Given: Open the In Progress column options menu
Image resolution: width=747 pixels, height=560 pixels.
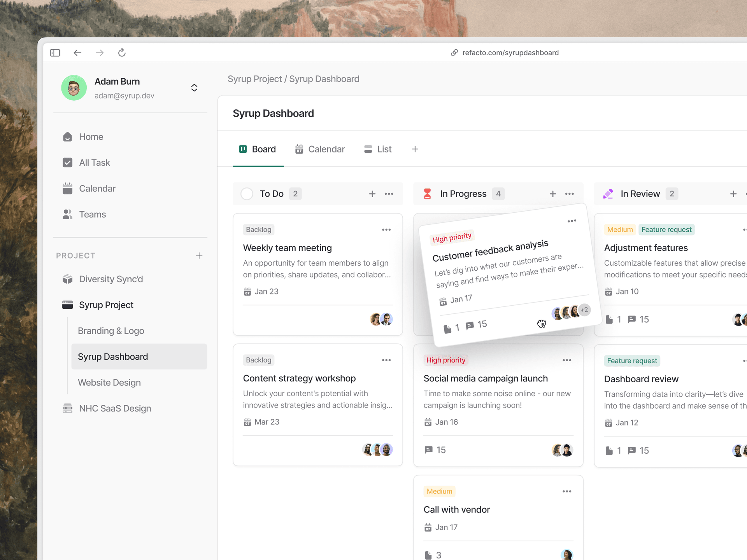Looking at the screenshot, I should [569, 194].
